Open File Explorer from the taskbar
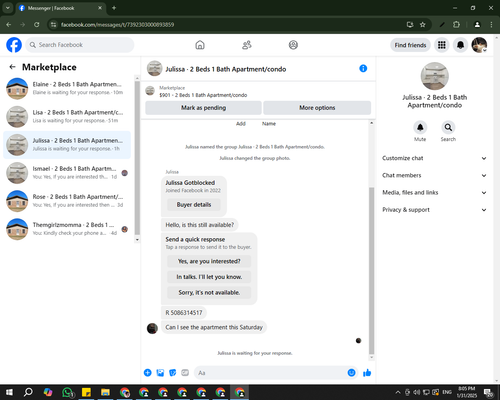Viewport: 500px width, 400px height. coord(105,392)
